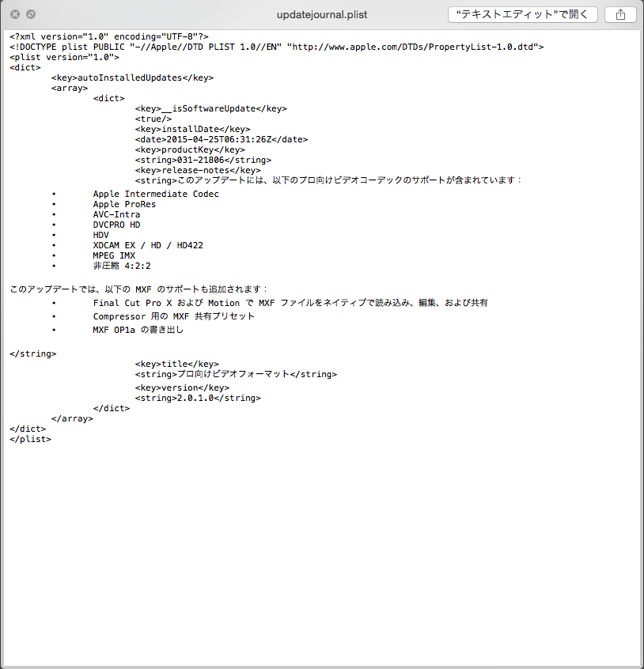644x669 pixels.
Task: Click the autoInstalledUpdates key line
Action: [132, 77]
